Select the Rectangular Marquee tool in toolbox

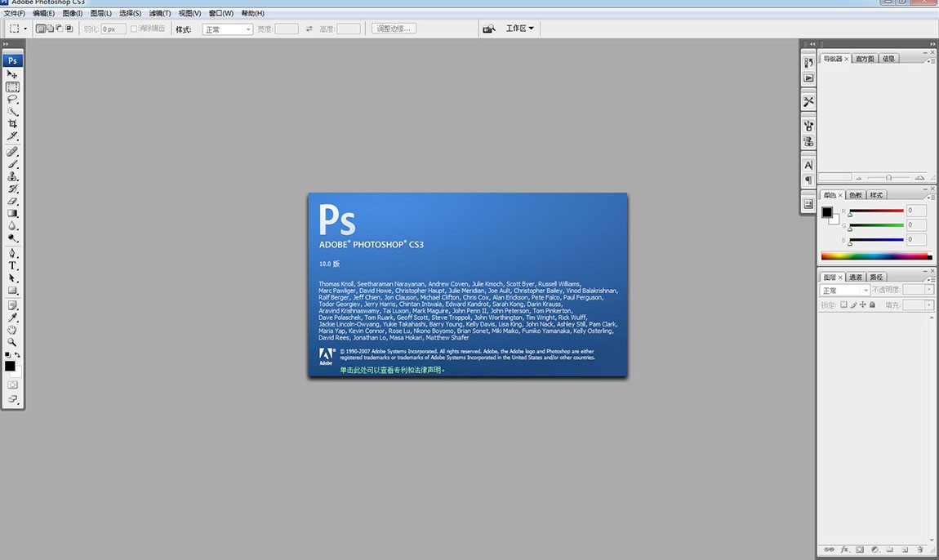pos(12,87)
